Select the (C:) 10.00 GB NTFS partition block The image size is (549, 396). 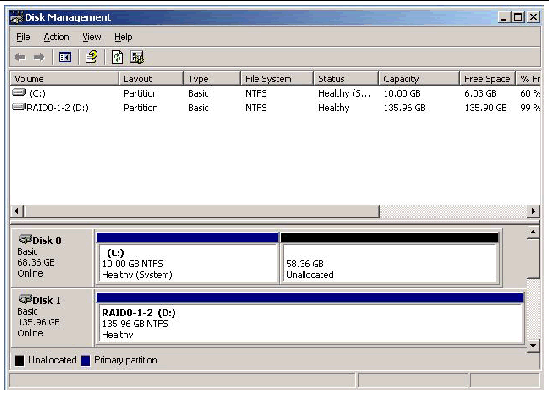click(188, 258)
